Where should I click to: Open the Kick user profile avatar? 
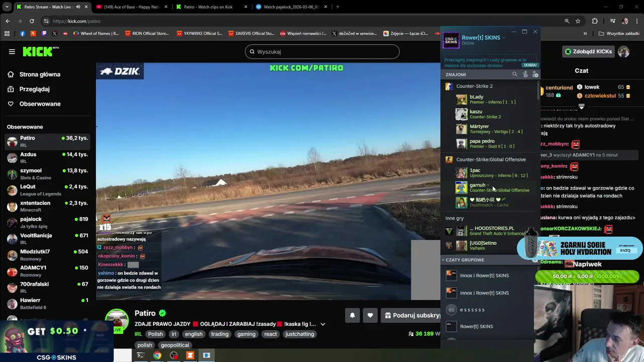tap(624, 52)
